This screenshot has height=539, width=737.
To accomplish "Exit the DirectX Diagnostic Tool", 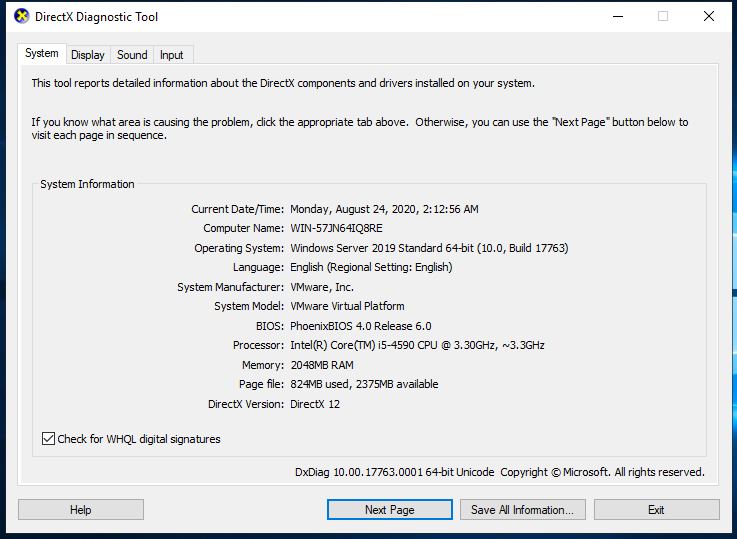I will [x=657, y=510].
